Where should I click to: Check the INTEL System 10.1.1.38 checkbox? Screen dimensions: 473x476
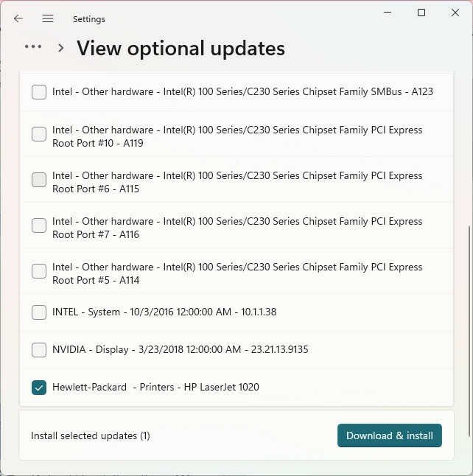click(x=39, y=312)
